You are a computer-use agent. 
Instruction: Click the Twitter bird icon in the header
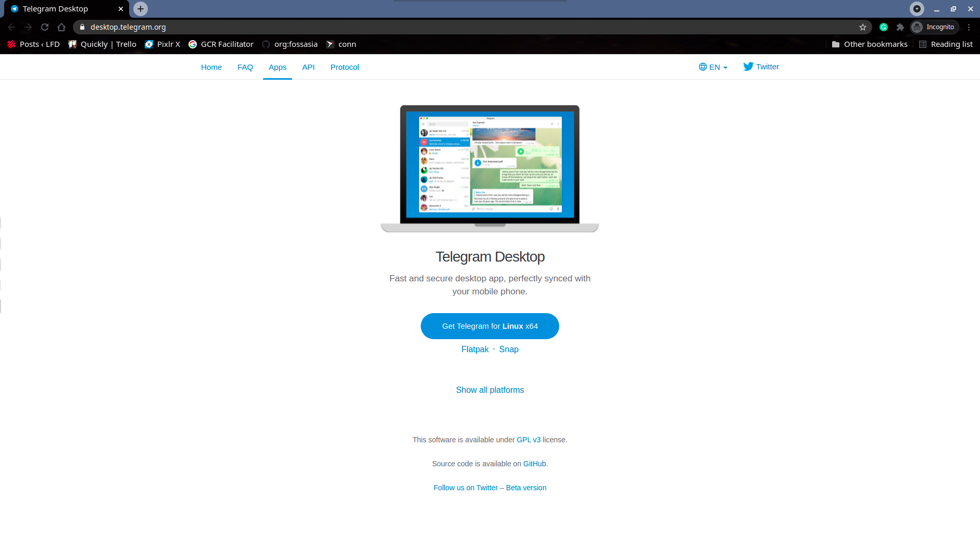tap(748, 66)
